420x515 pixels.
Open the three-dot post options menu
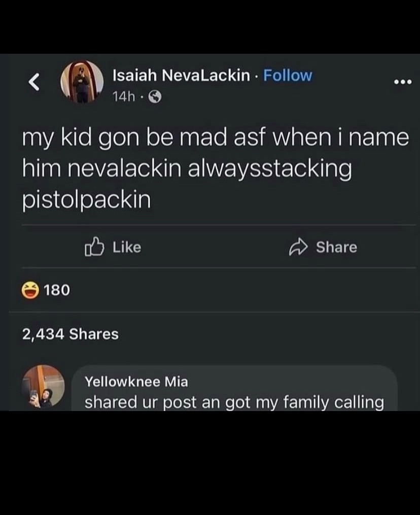pyautogui.click(x=403, y=82)
